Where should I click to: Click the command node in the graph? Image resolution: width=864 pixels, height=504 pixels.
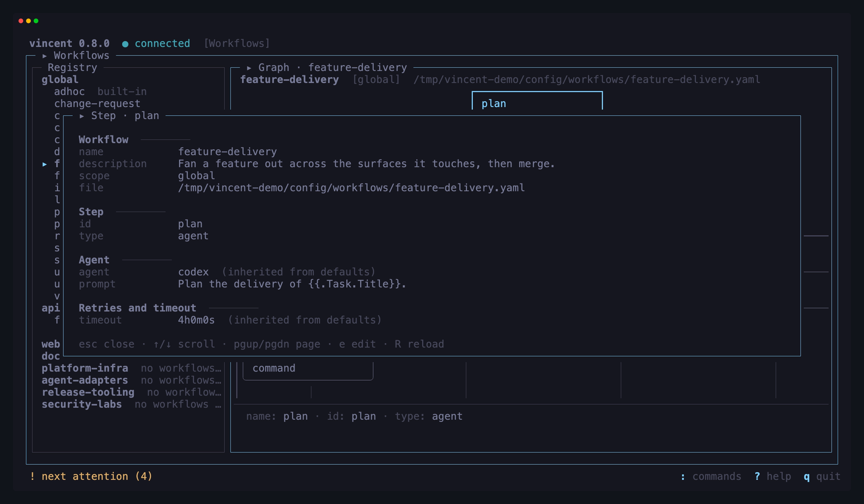308,371
